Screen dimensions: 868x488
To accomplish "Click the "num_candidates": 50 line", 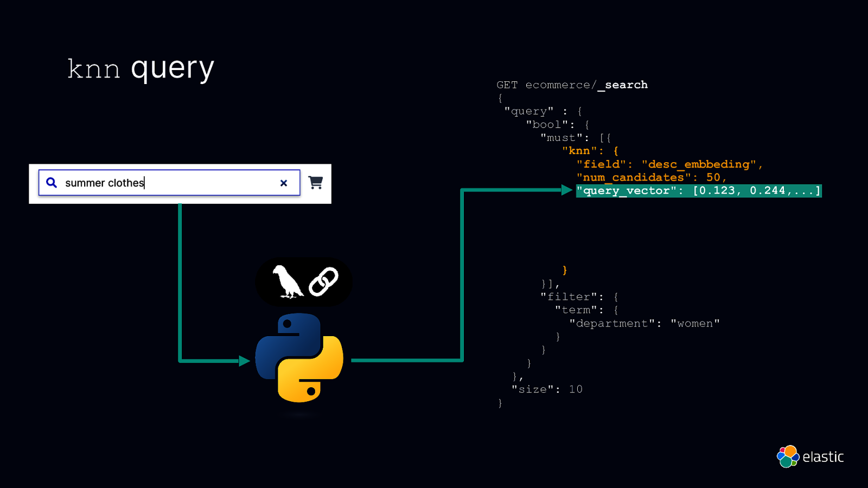I will 652,177.
